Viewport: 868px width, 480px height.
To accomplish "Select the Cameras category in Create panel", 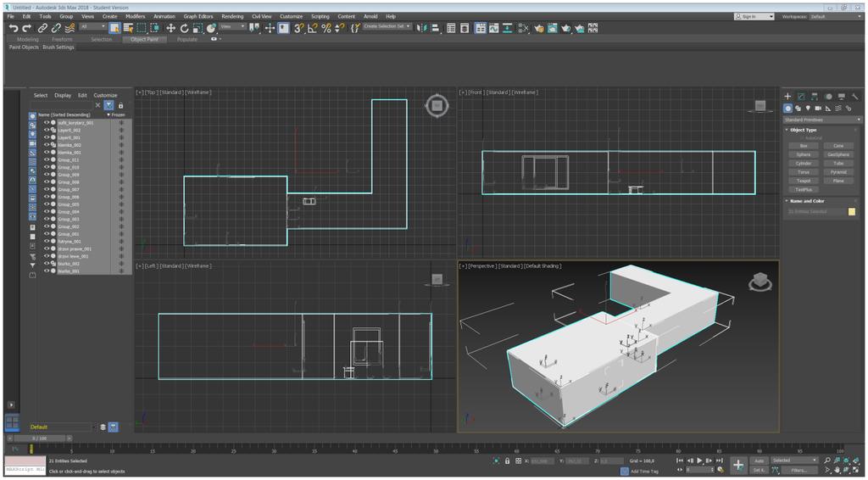I will point(818,109).
